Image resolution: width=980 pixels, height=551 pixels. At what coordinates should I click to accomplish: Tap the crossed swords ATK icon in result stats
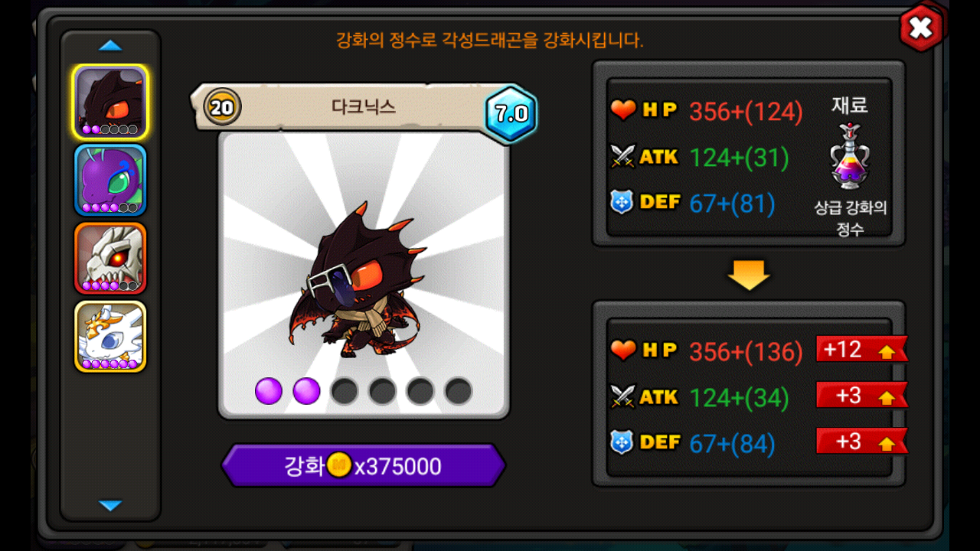[x=623, y=396]
